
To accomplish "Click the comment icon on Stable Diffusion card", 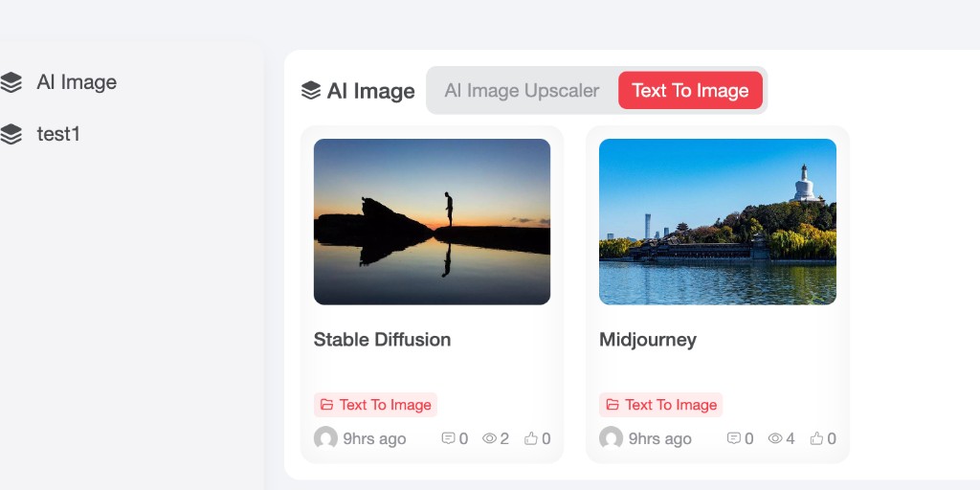I will 448,438.
